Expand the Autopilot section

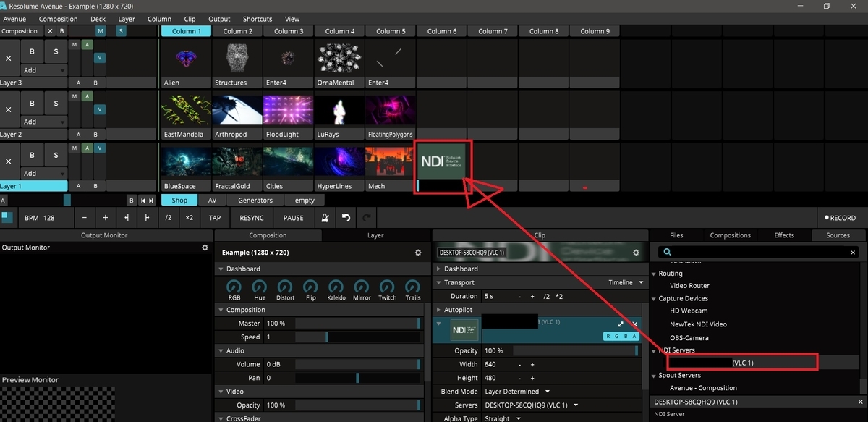tap(438, 310)
